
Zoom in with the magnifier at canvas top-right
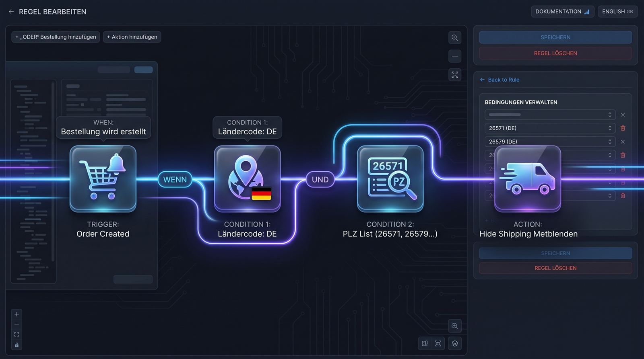click(455, 38)
